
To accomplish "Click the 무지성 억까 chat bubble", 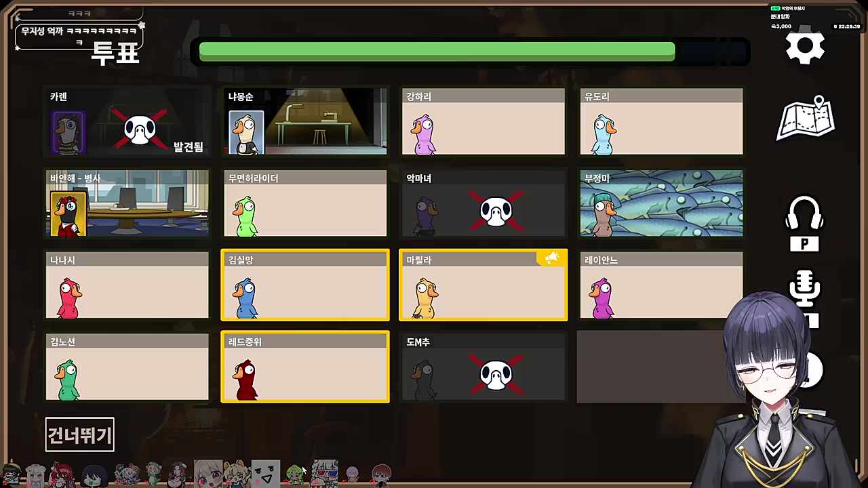I will click(x=79, y=36).
